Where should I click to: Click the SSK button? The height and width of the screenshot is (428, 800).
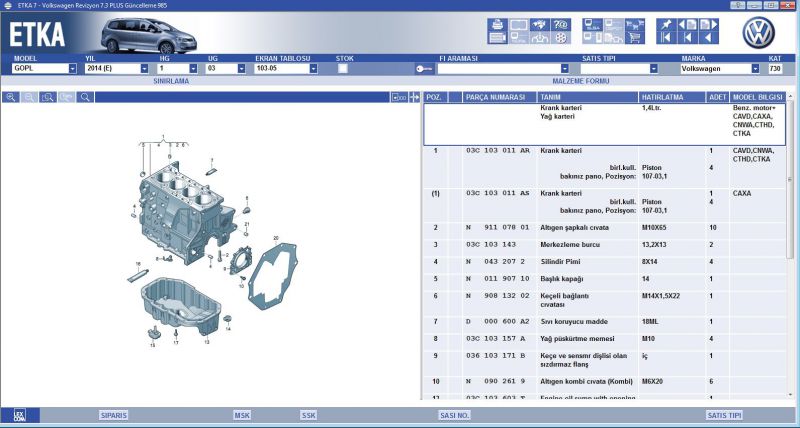pos(308,415)
